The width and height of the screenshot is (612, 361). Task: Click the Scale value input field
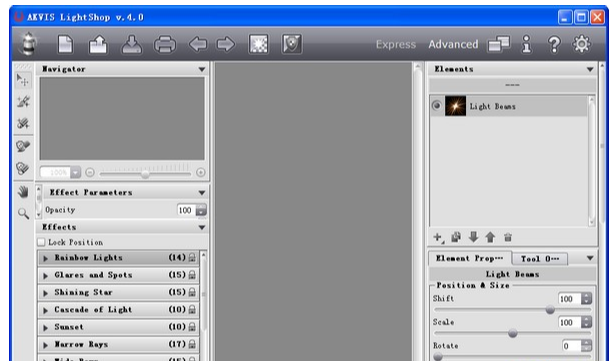click(569, 323)
